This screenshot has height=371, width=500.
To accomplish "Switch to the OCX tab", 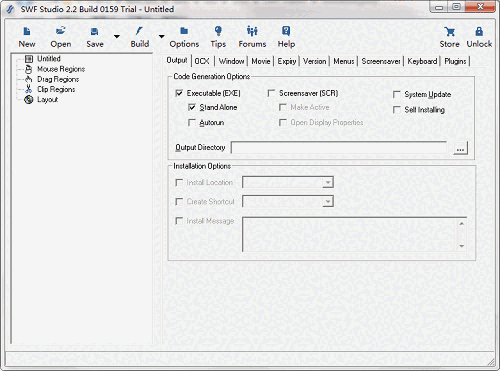I will [202, 61].
